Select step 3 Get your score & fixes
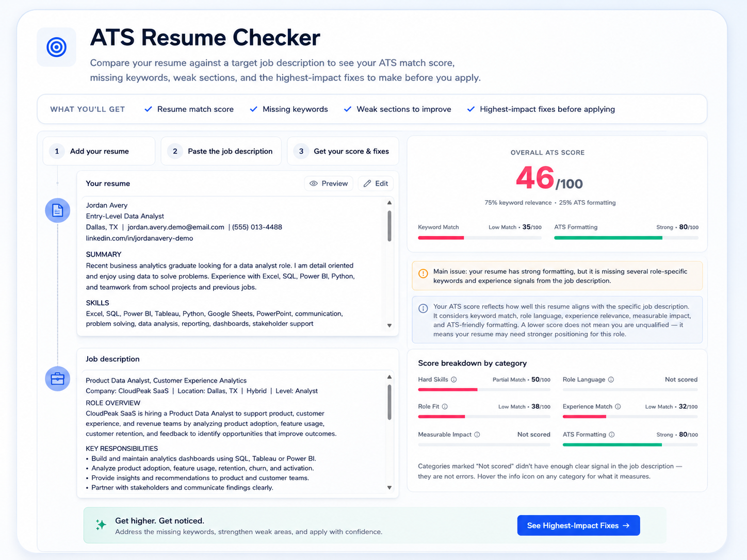This screenshot has width=747, height=560. (343, 151)
